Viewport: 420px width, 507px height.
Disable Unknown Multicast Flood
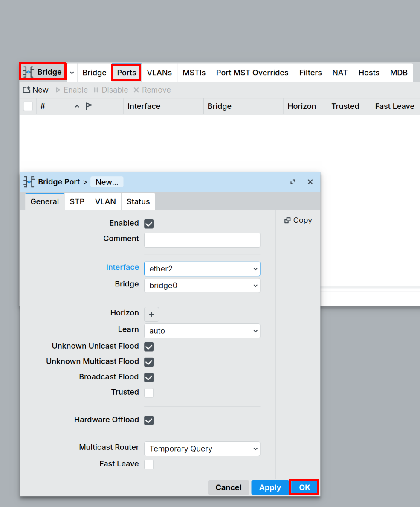click(x=148, y=361)
